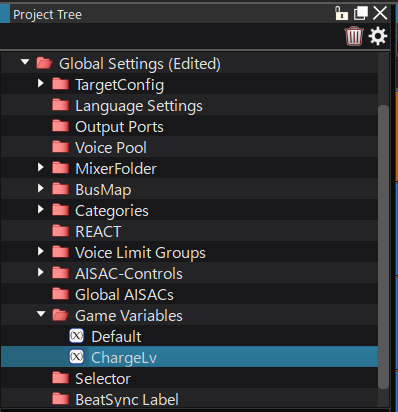
Task: Expand the Categories folder
Action: (41, 209)
